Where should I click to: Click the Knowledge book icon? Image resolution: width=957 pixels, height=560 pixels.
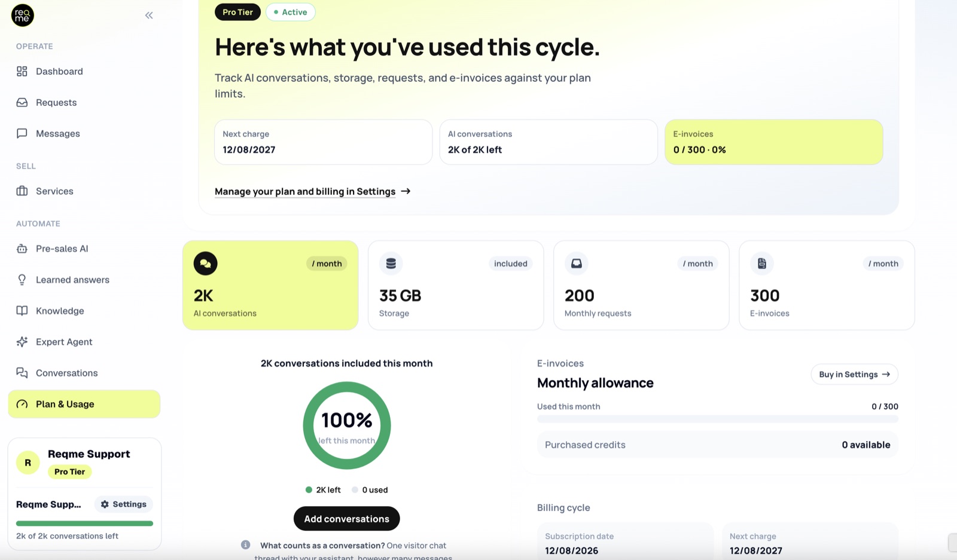pos(22,311)
